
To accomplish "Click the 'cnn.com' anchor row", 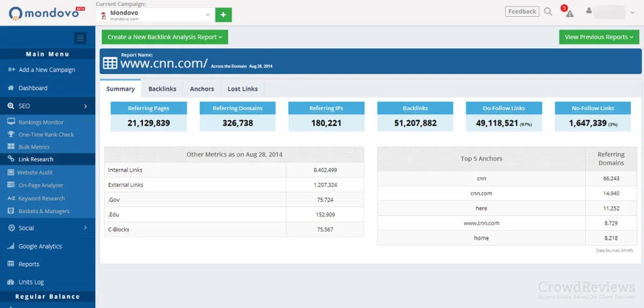I will click(508, 194).
